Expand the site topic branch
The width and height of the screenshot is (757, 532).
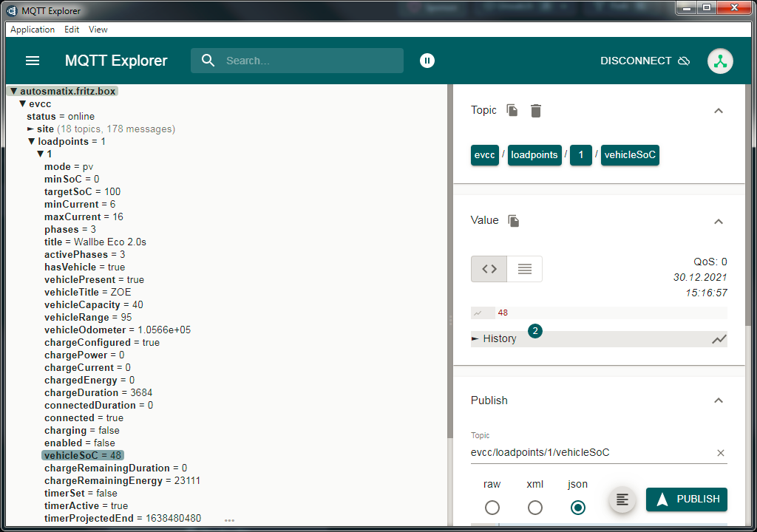click(x=30, y=129)
